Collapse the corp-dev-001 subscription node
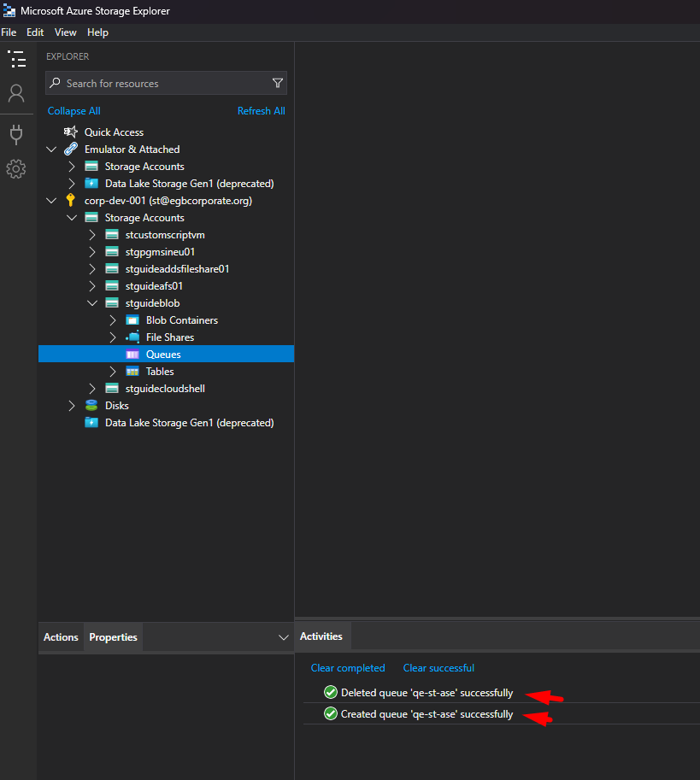 pos(51,201)
